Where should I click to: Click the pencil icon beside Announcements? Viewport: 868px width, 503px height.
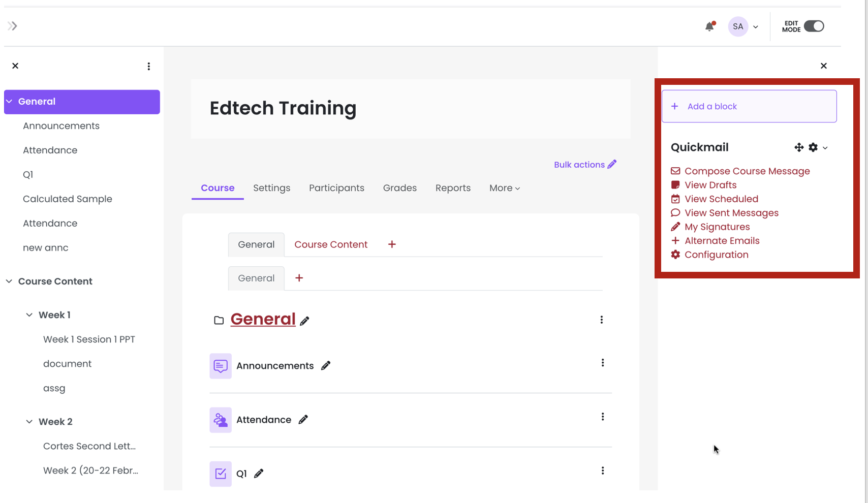point(326,366)
